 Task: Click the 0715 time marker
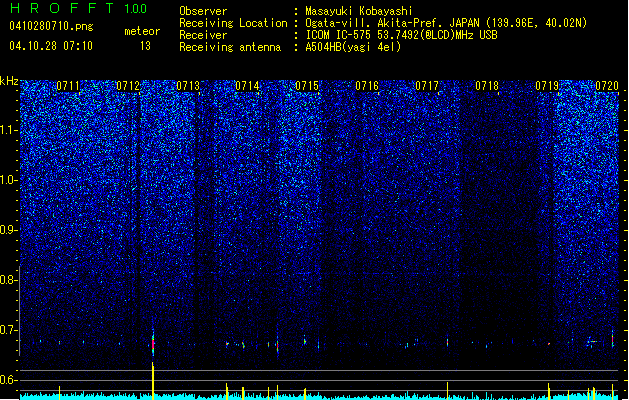(x=307, y=86)
